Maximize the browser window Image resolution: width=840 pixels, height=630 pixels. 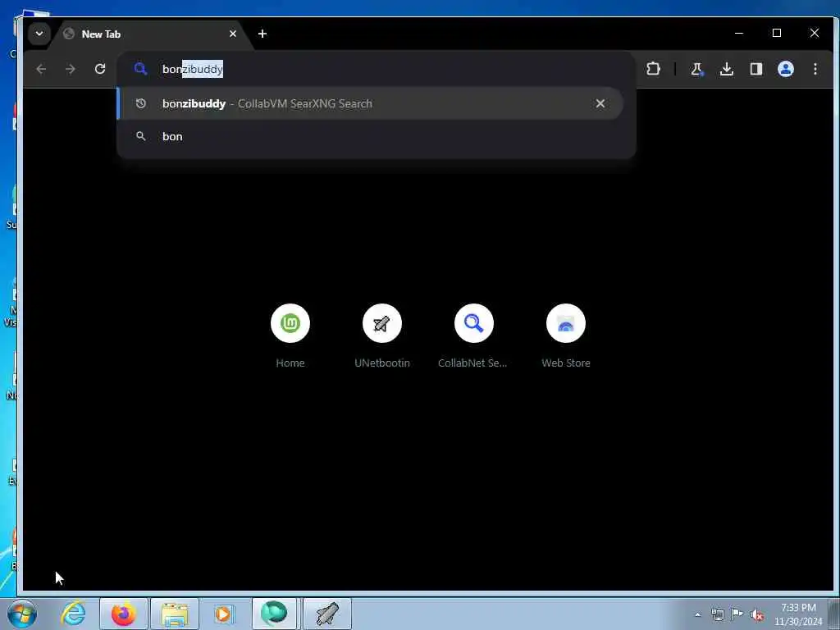(x=777, y=33)
